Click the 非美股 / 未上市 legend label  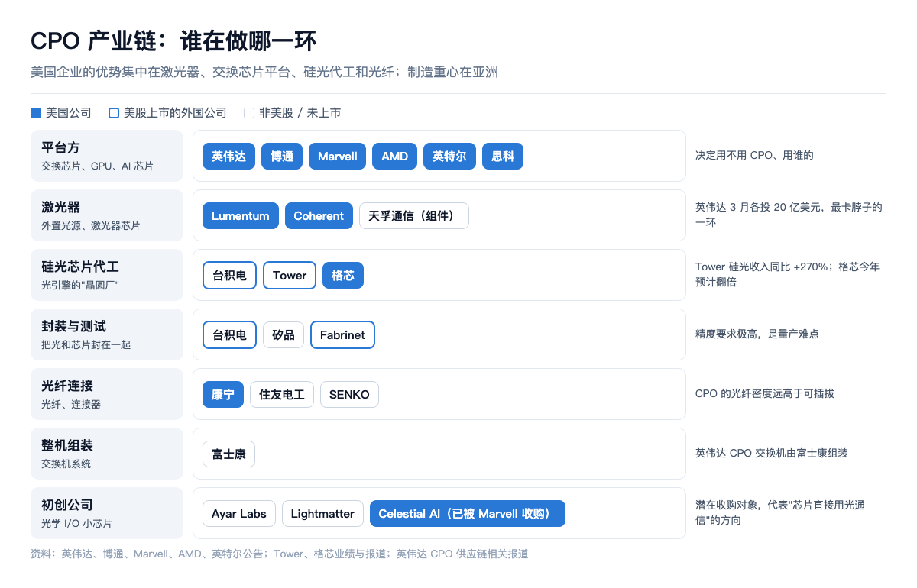tap(300, 113)
